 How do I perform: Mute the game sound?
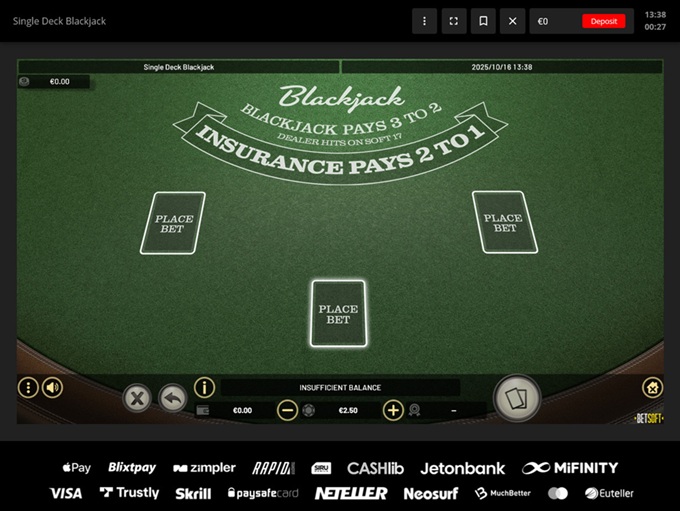(52, 387)
